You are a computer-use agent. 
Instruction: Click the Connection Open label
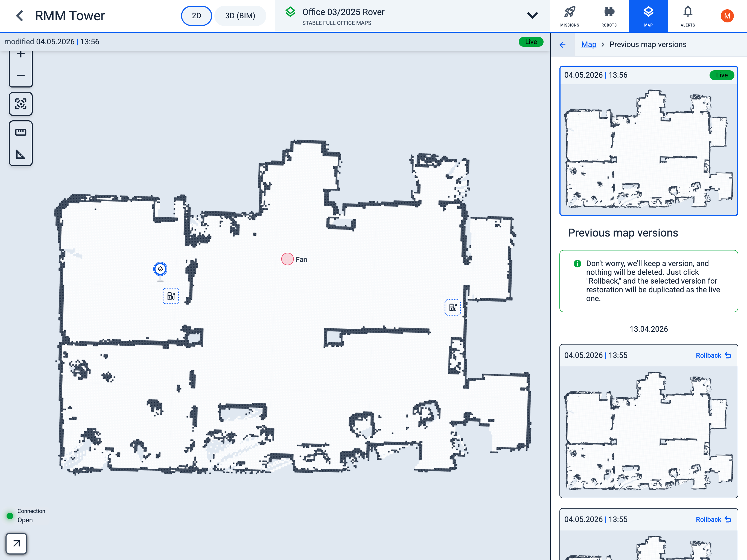(31, 515)
